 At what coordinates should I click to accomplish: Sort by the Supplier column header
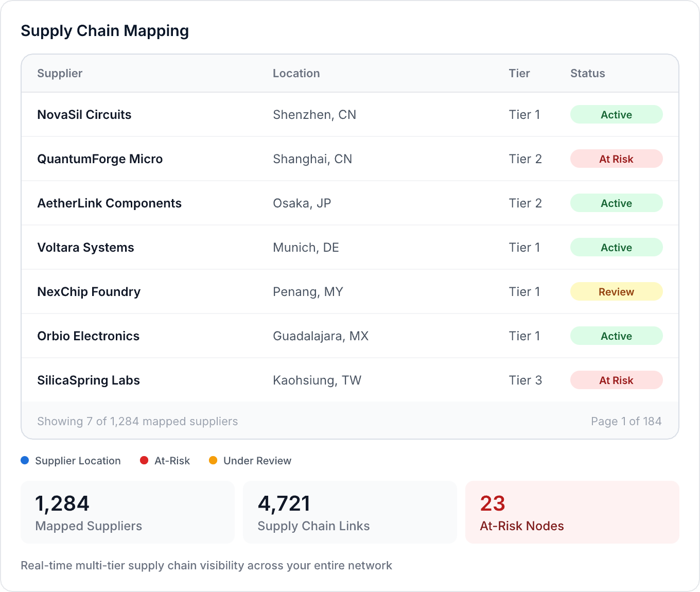click(x=60, y=73)
